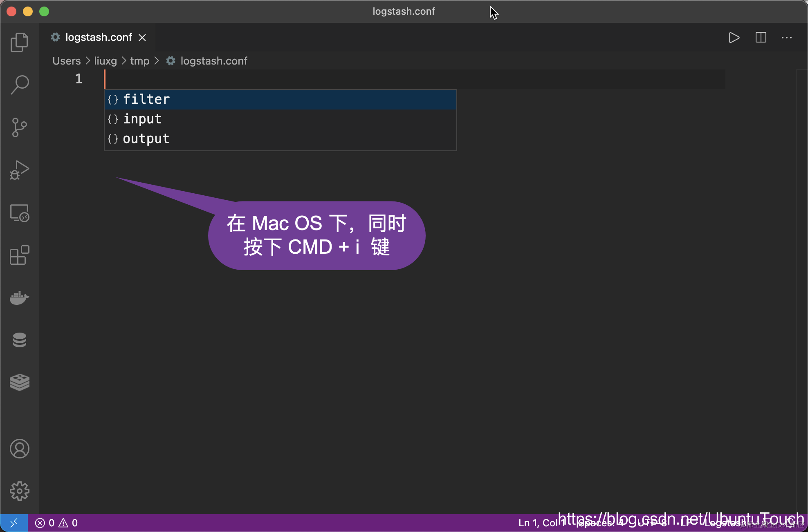
Task: Open Run and Debug view
Action: pos(19,170)
